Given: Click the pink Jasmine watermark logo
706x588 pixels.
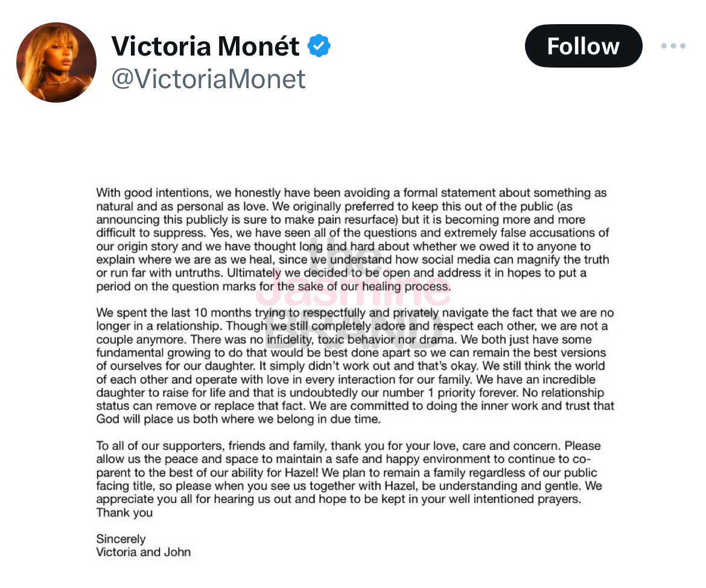Looking at the screenshot, I should pos(354,290).
